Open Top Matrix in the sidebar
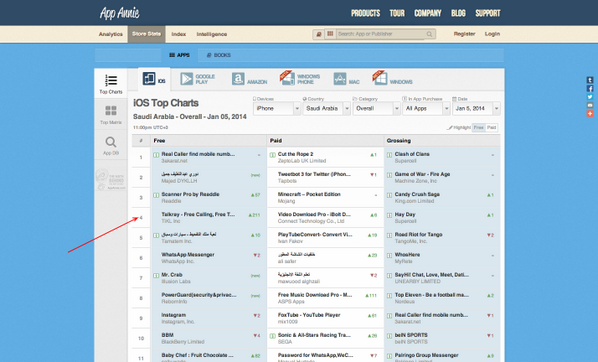 [x=111, y=114]
